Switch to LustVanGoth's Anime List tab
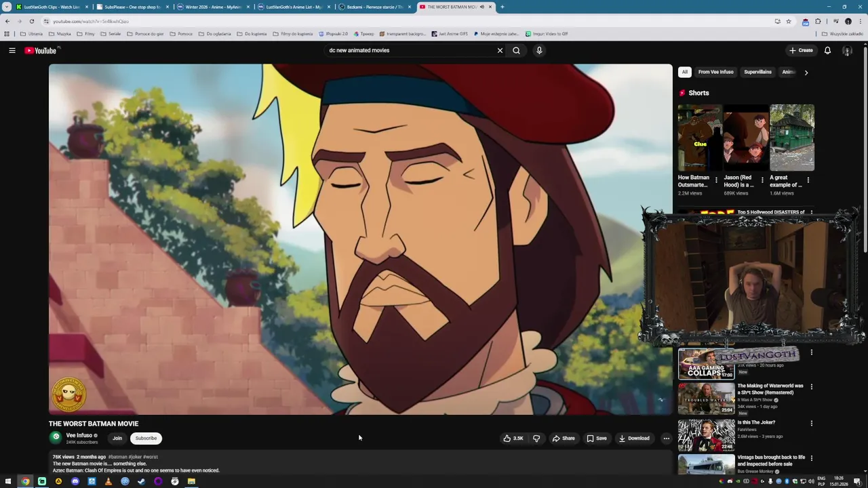Viewport: 868px width, 488px height. (293, 7)
